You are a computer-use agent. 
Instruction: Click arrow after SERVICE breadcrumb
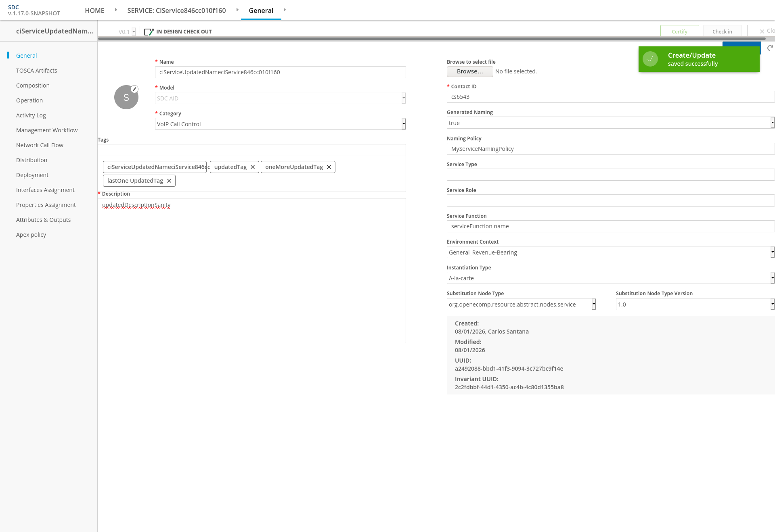237,10
